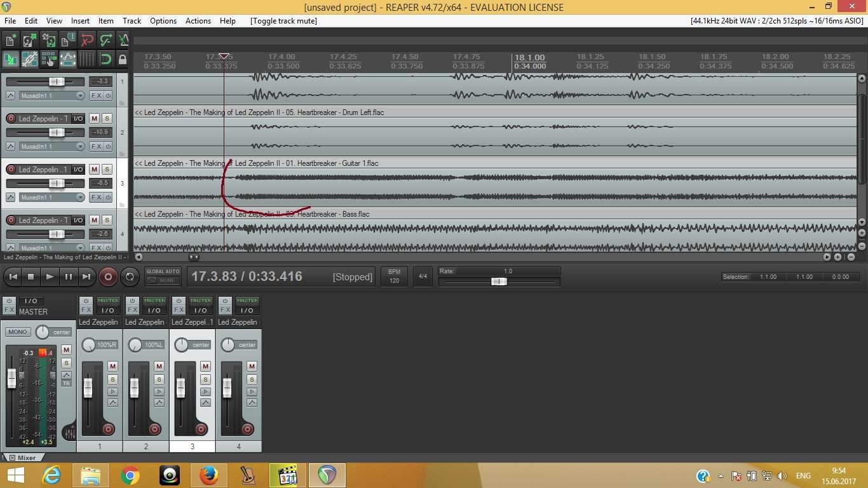The image size is (868, 488).
Task: Click the Pause transport button
Action: coord(67,276)
